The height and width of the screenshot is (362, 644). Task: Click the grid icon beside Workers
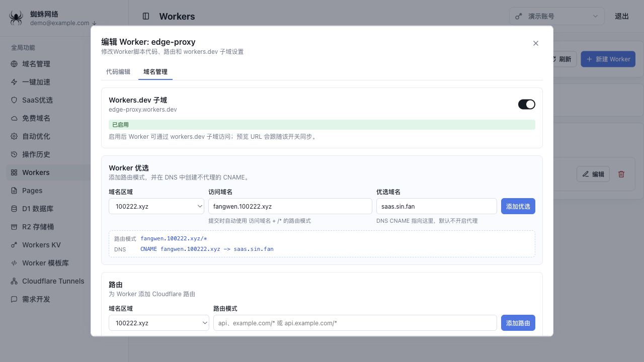pyautogui.click(x=14, y=172)
